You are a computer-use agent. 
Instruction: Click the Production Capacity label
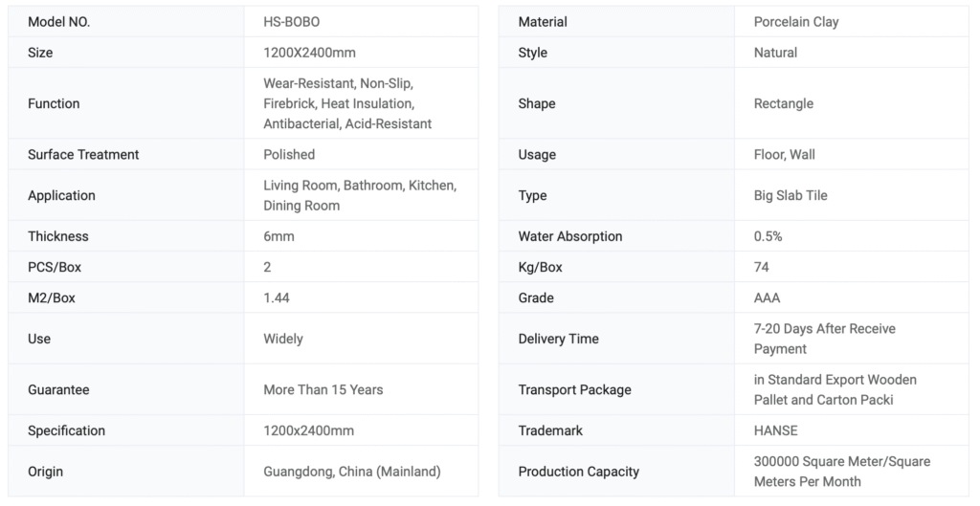[578, 472]
